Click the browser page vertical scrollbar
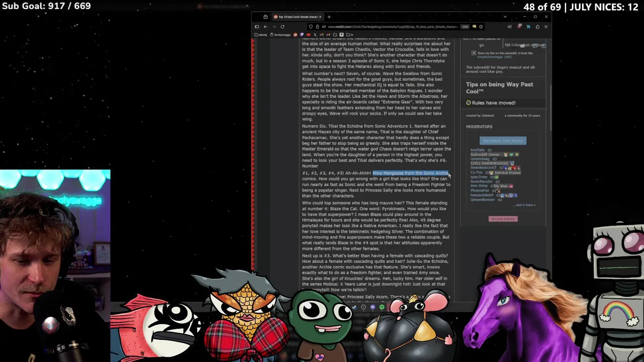Screen dimensions: 644x362 point(550,108)
